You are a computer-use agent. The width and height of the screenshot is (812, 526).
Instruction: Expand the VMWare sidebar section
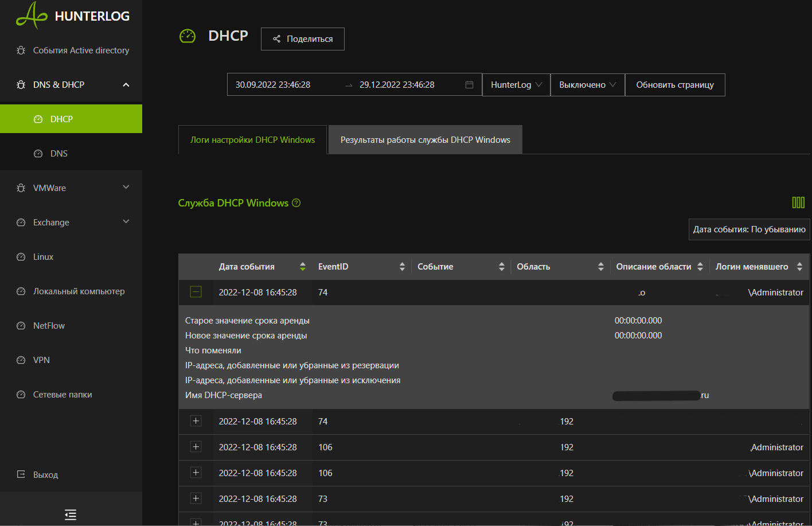tap(126, 187)
